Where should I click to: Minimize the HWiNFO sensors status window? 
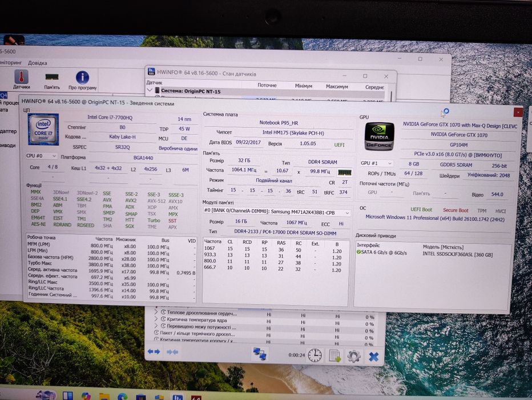(x=344, y=75)
